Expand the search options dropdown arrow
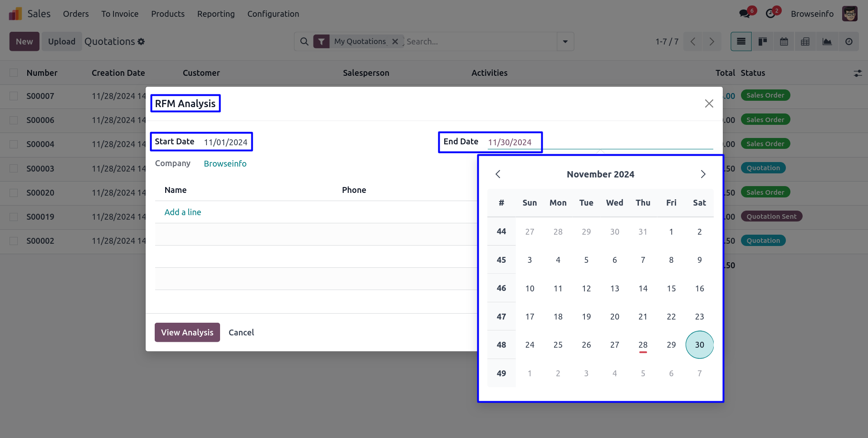 pyautogui.click(x=565, y=42)
